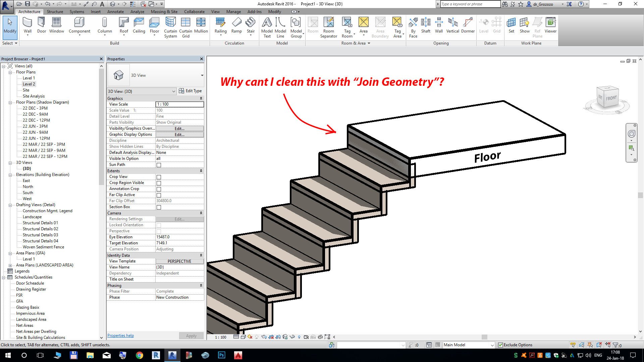Edit Visibility/Graphics Overrides

tap(179, 129)
